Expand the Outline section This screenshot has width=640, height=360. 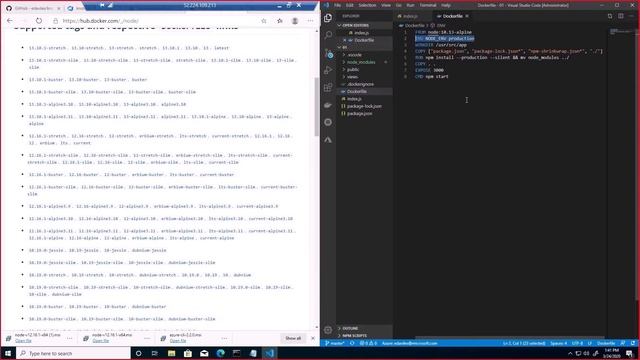point(364,328)
